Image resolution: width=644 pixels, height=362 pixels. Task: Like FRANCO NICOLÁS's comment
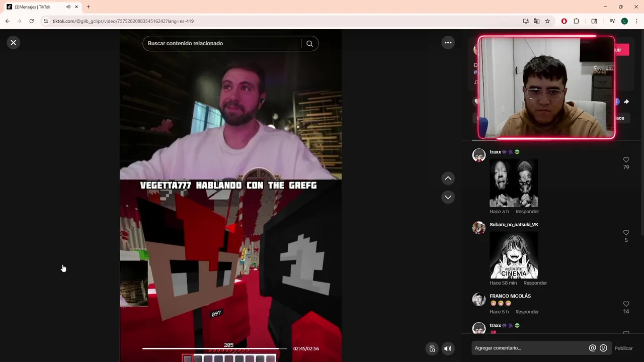click(626, 304)
